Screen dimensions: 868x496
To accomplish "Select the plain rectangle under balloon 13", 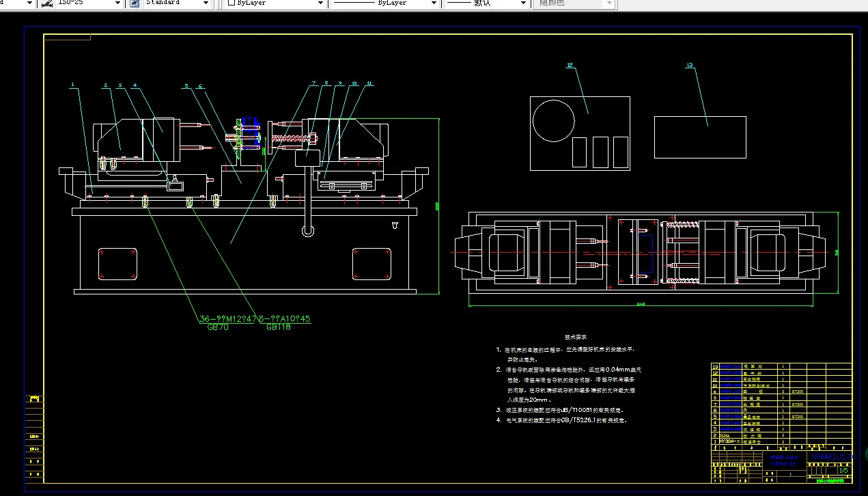I will (700, 137).
